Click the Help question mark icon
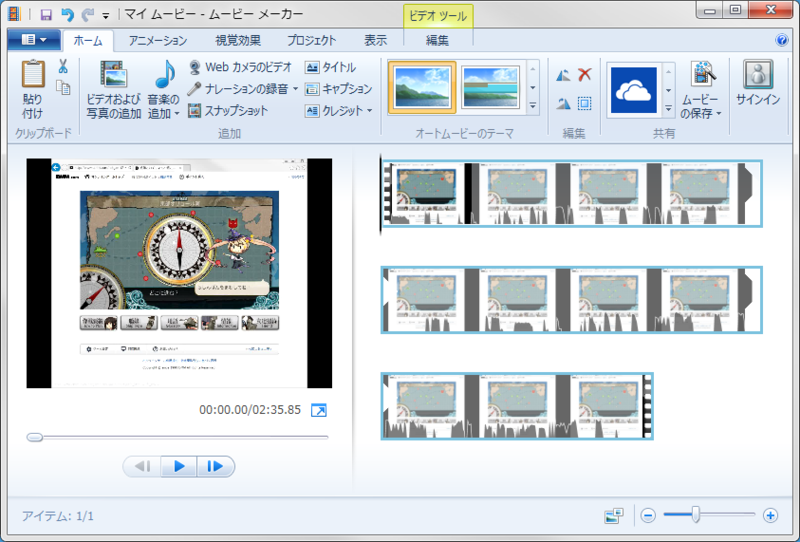This screenshot has width=800, height=542. pyautogui.click(x=782, y=40)
